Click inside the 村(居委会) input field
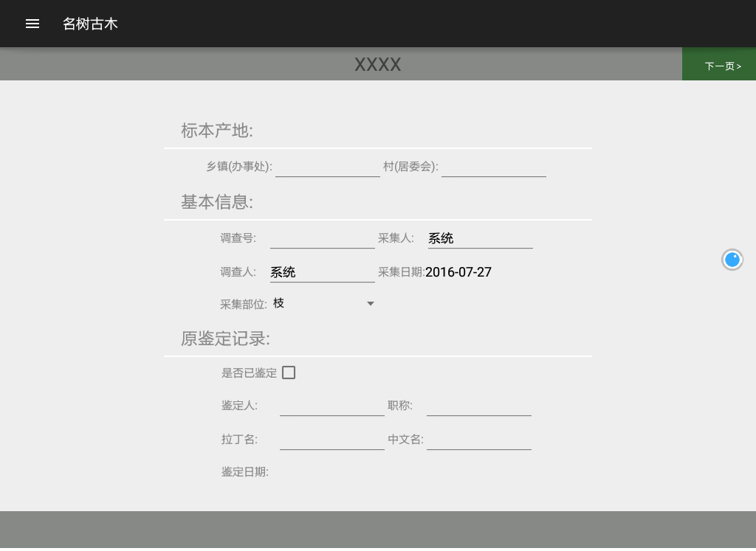 pos(494,167)
